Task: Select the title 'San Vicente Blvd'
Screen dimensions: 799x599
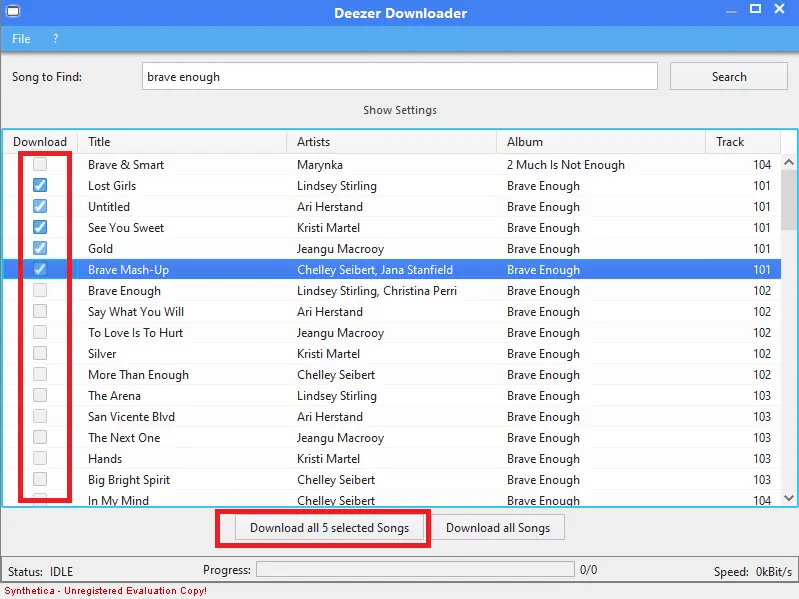Action: tap(131, 417)
